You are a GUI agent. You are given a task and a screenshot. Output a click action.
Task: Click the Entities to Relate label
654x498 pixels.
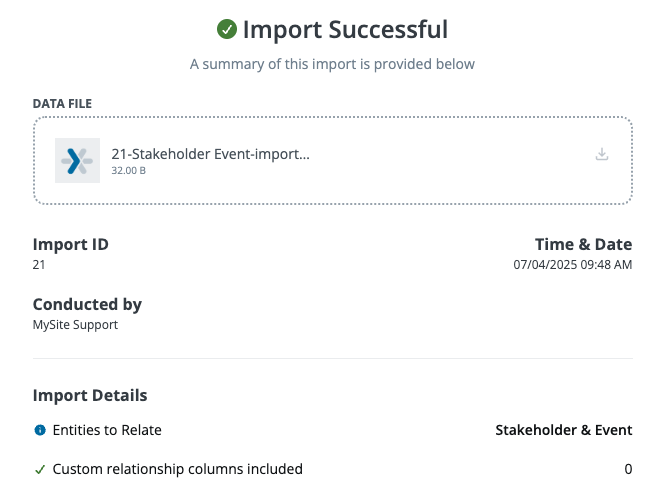(107, 430)
